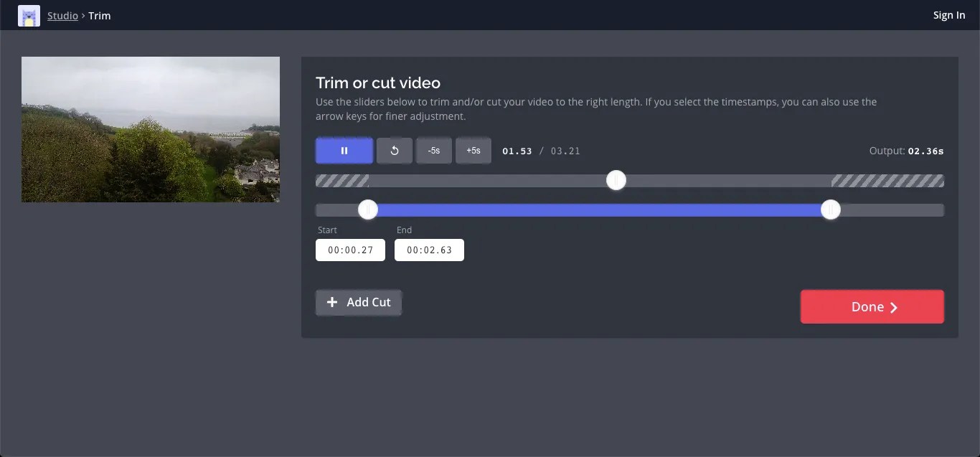Click the plus icon on Add Cut

[332, 302]
